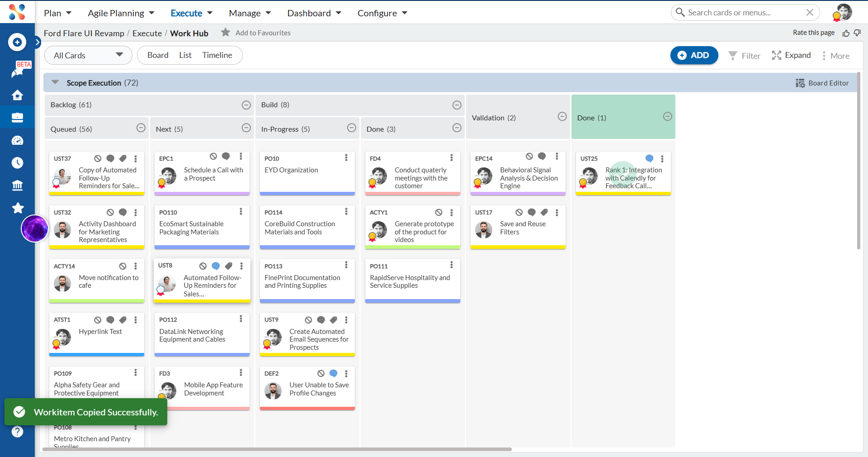The width and height of the screenshot is (868, 457).
Task: Collapse the Build column
Action: pyautogui.click(x=457, y=105)
